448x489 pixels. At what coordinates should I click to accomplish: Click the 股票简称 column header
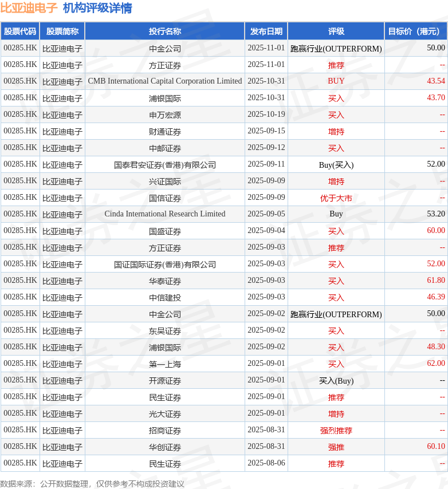tap(62, 31)
